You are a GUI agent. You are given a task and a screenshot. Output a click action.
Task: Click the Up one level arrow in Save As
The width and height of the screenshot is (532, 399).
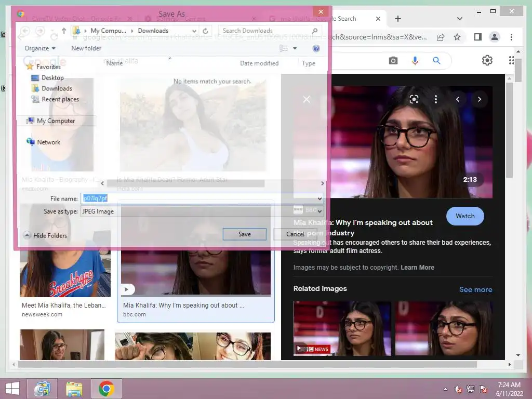[64, 31]
